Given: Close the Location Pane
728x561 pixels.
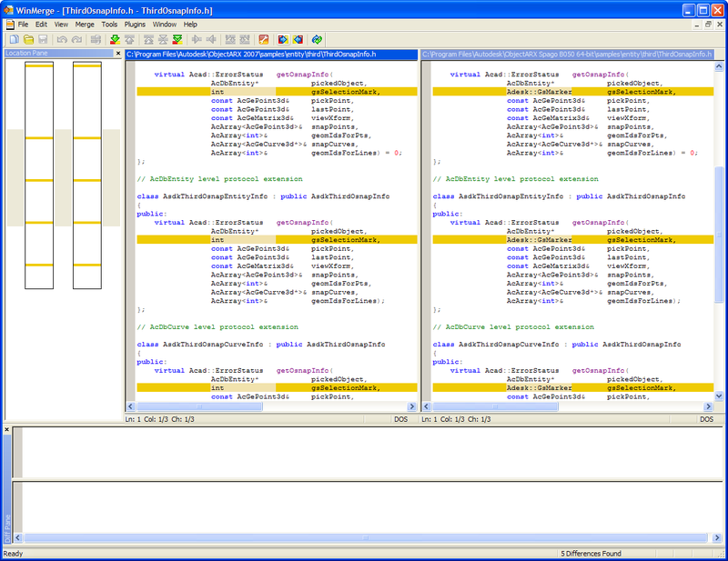Looking at the screenshot, I should (118, 54).
